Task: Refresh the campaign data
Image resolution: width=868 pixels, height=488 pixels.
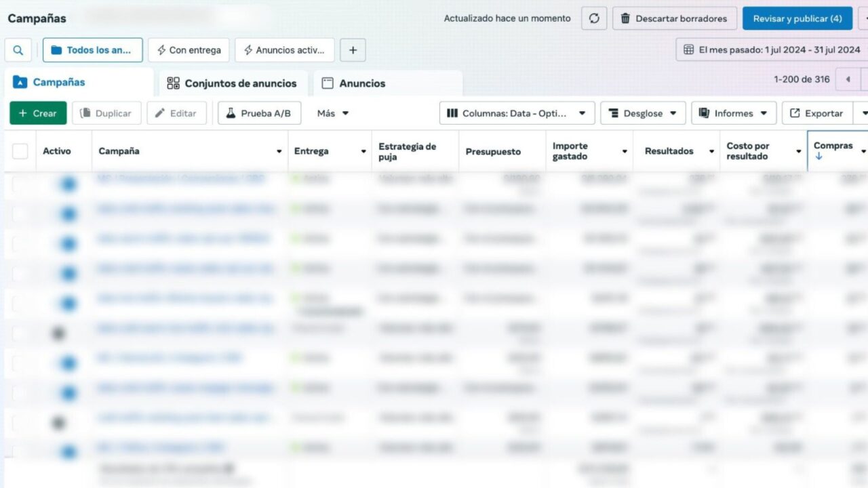Action: (594, 18)
